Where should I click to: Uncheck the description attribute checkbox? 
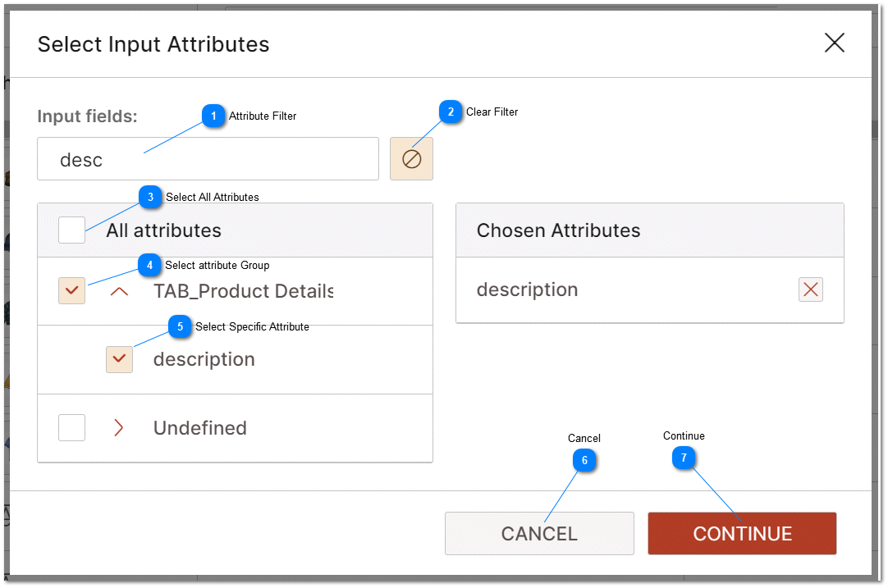pos(119,359)
